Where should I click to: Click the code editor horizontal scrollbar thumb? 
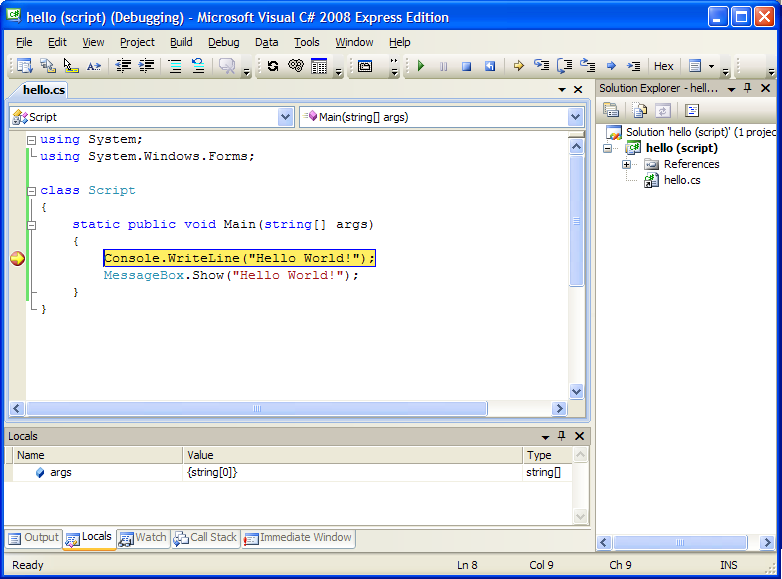(256, 408)
